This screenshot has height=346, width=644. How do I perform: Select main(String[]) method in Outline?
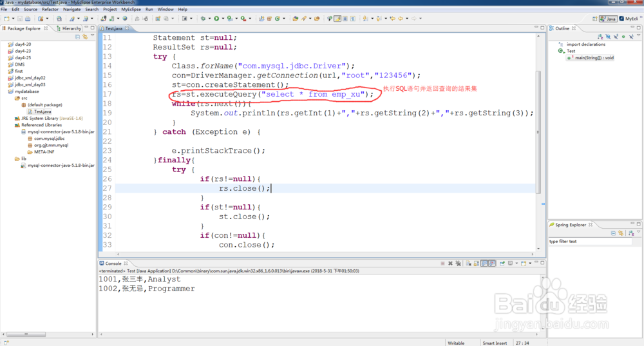[x=591, y=58]
